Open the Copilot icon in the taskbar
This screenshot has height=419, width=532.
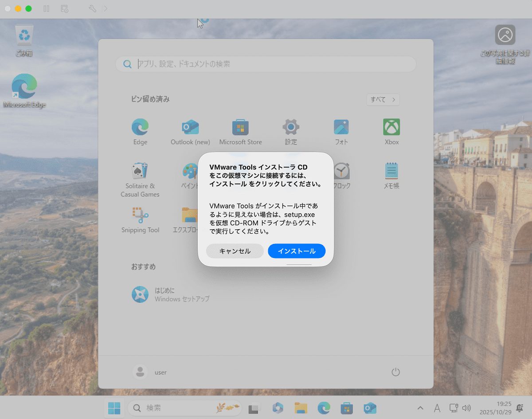278,408
